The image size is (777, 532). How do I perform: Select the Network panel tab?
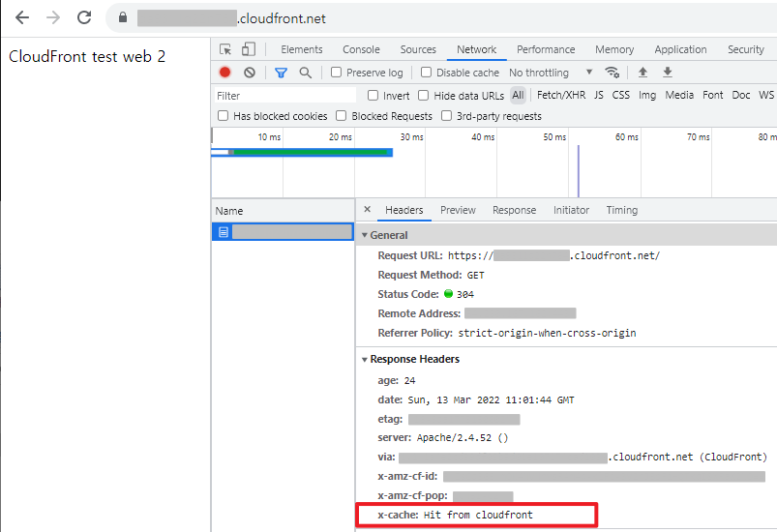tap(476, 49)
